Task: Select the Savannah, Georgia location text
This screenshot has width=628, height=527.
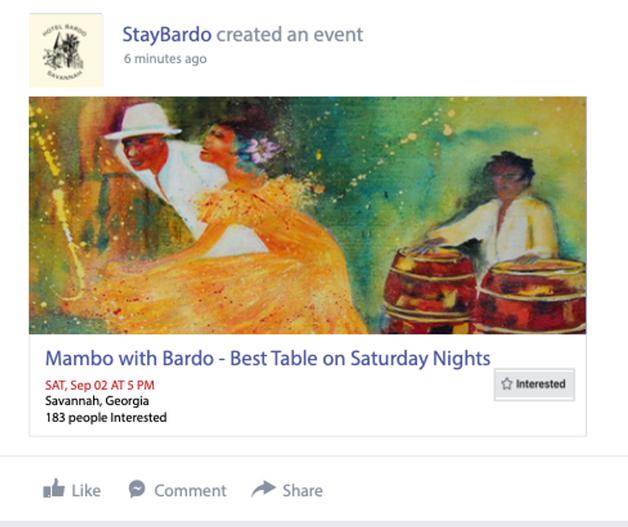Action: coord(97,401)
